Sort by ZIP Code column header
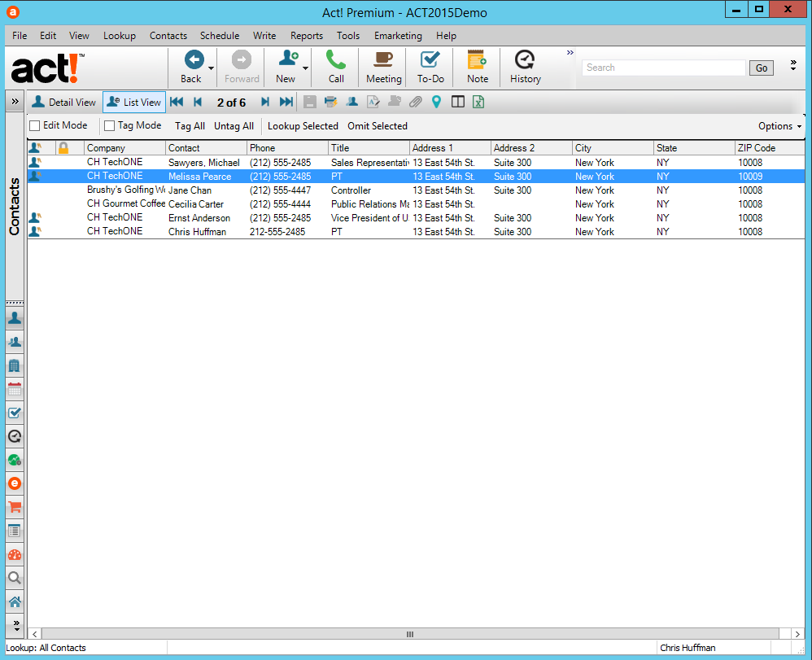The width and height of the screenshot is (812, 660). pos(770,148)
